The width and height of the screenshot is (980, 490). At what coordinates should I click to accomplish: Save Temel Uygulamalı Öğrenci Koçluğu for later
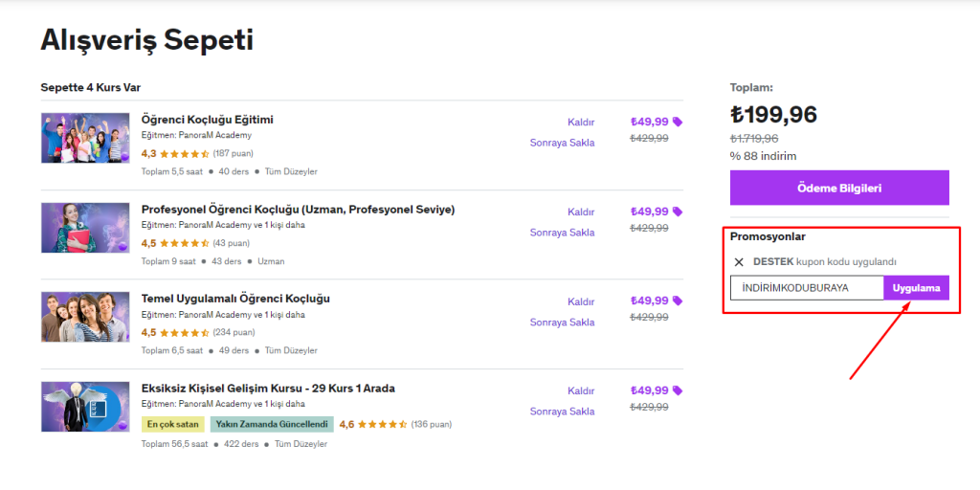(562, 323)
